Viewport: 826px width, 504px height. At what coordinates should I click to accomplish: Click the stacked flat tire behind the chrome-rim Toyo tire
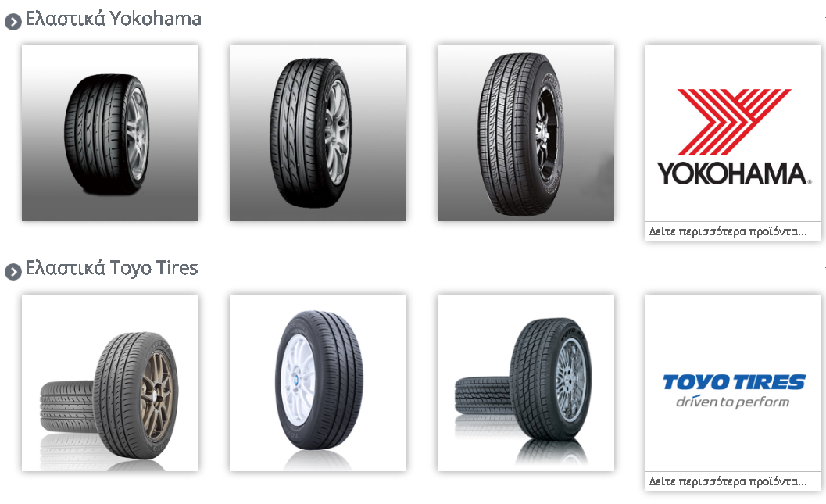482,395
